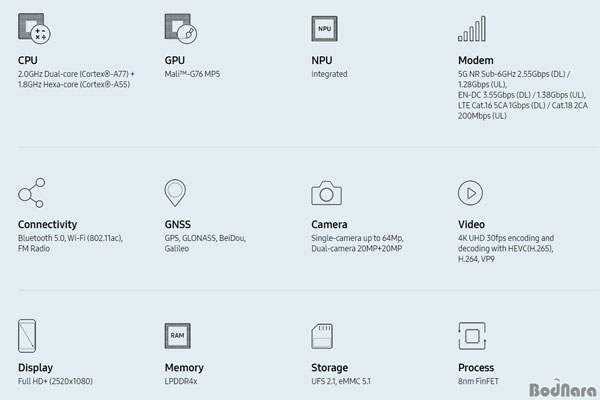Select the GNSS location pin icon
This screenshot has height=400, width=600.
[175, 193]
